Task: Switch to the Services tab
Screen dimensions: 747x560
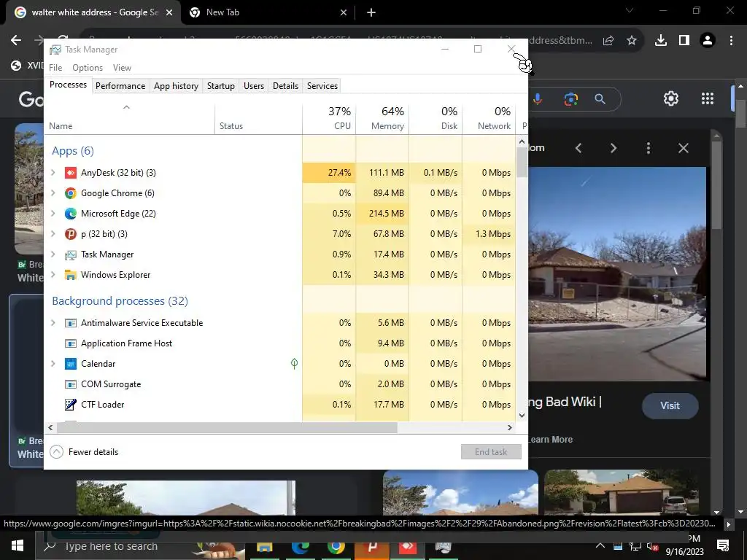Action: pos(322,86)
